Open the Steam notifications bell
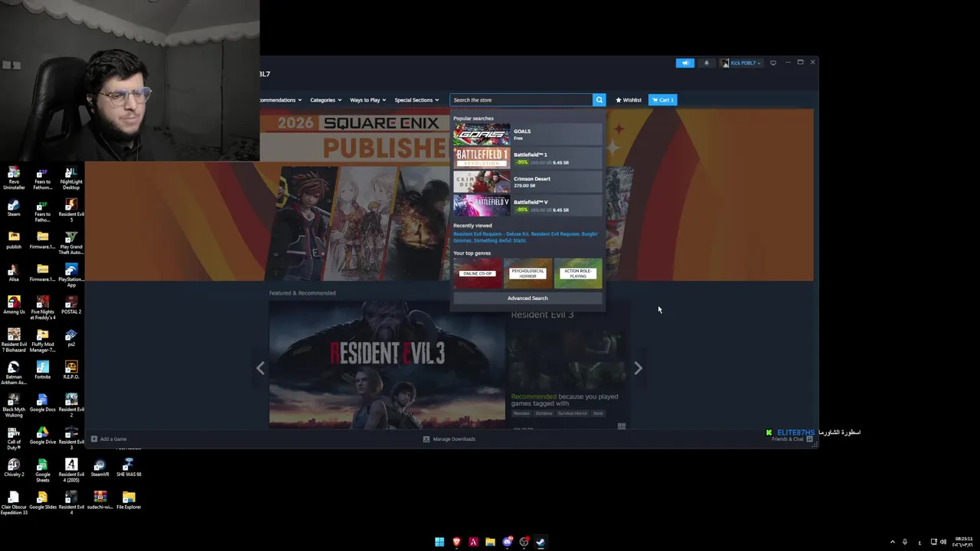The image size is (980, 551). [x=707, y=63]
